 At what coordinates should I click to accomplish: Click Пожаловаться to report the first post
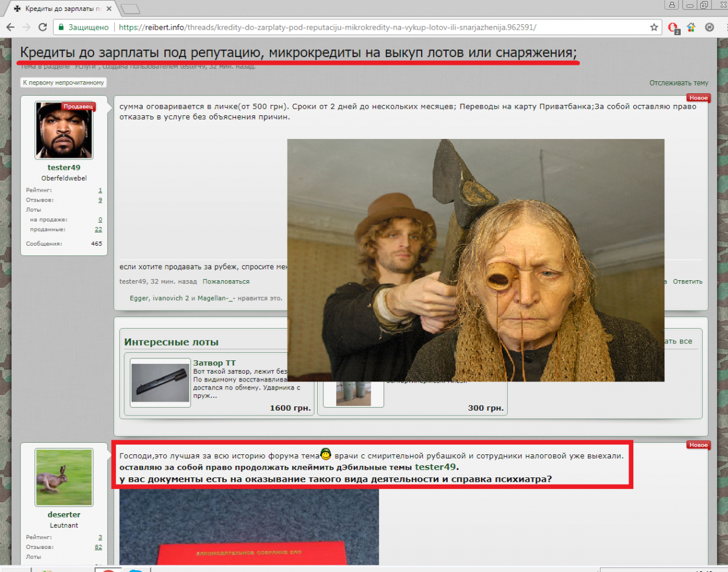(226, 281)
